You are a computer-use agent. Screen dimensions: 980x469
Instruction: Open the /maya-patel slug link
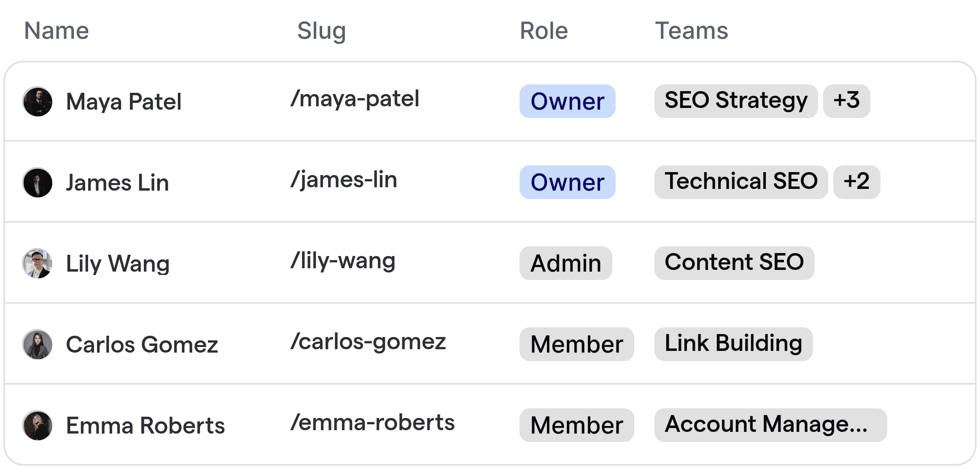(355, 99)
